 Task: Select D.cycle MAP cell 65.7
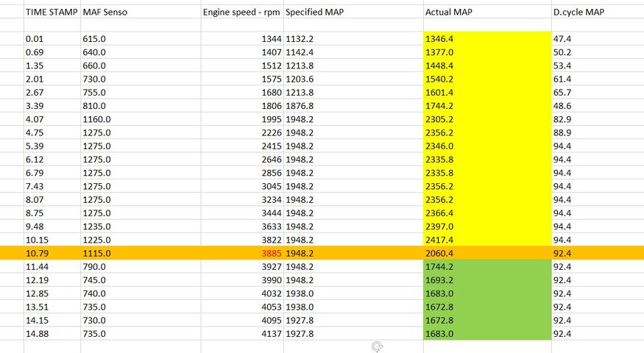coord(598,93)
